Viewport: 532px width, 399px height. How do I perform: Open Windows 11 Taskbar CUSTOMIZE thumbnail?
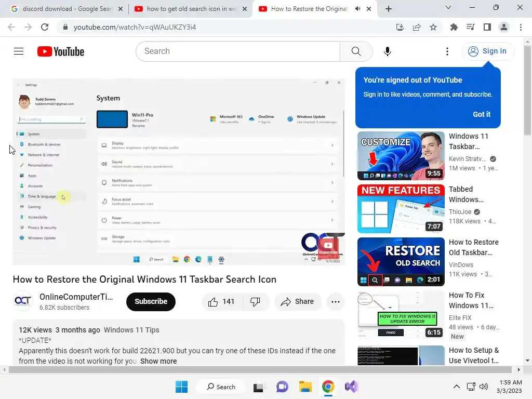[x=401, y=156]
